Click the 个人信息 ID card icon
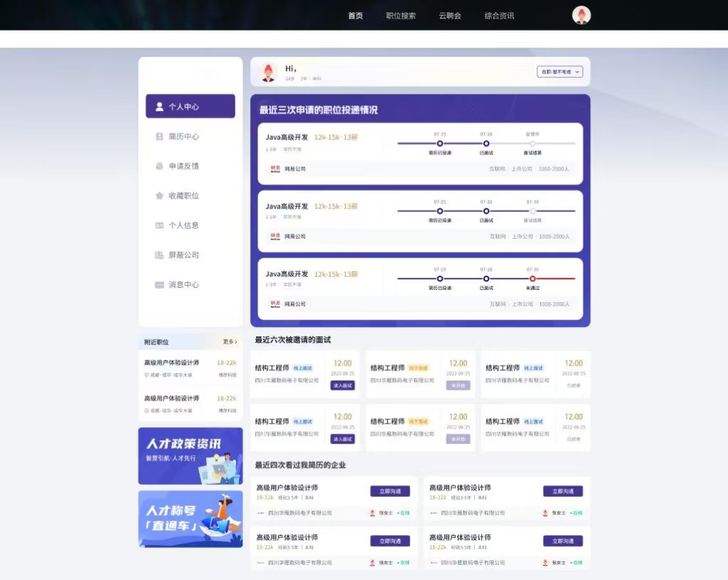Viewport: 728px width, 580px height. click(x=159, y=225)
